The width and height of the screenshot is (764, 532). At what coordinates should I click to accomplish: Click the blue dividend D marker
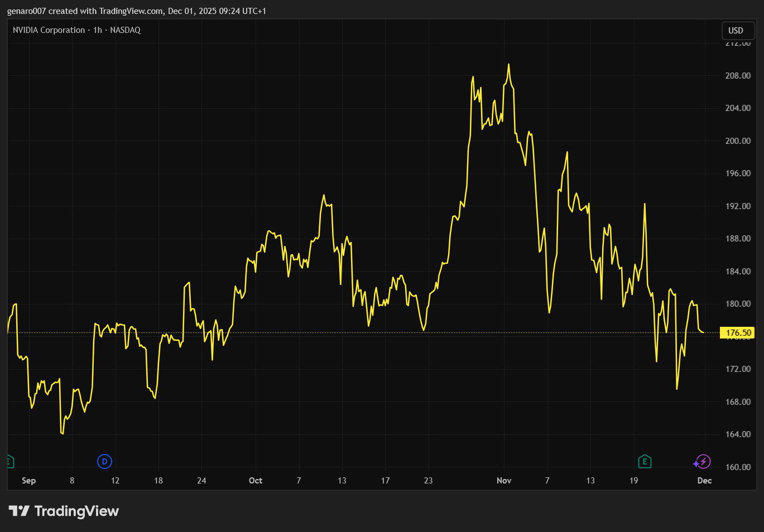(x=104, y=462)
